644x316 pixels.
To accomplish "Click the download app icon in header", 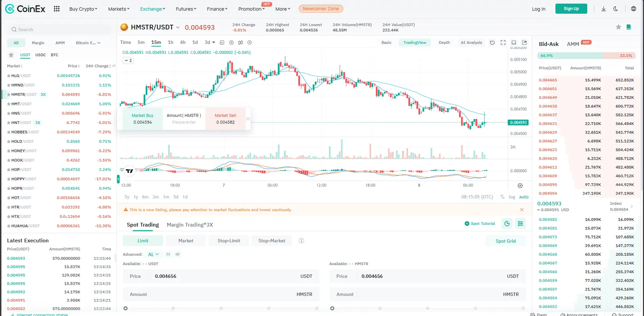I will coord(603,9).
